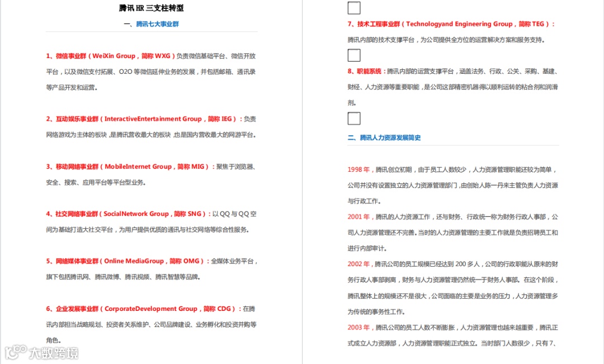Click the red heading "8、职能系统"
604x364 pixels.
(364, 71)
